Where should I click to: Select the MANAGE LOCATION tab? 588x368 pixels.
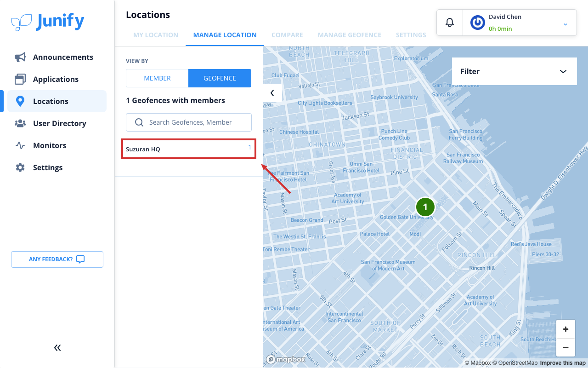[225, 35]
